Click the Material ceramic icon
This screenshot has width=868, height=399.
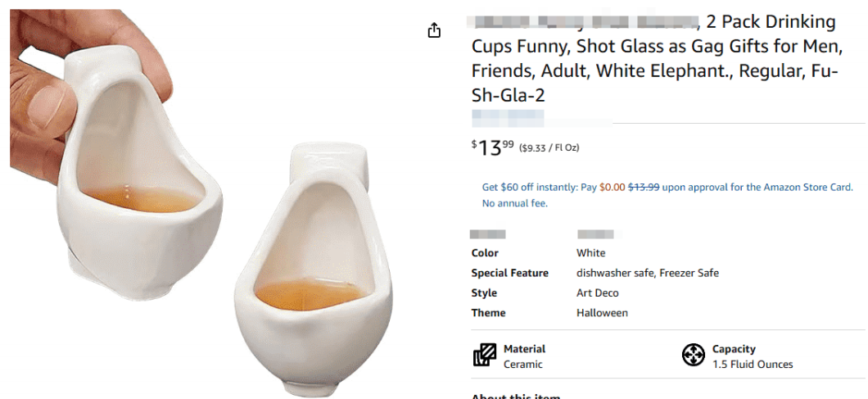485,355
